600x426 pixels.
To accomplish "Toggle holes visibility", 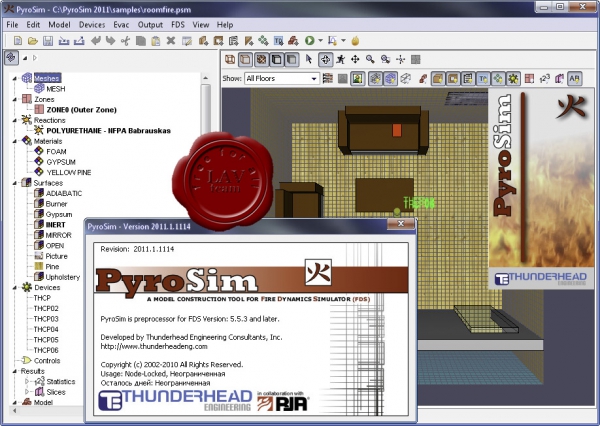I will point(453,78).
